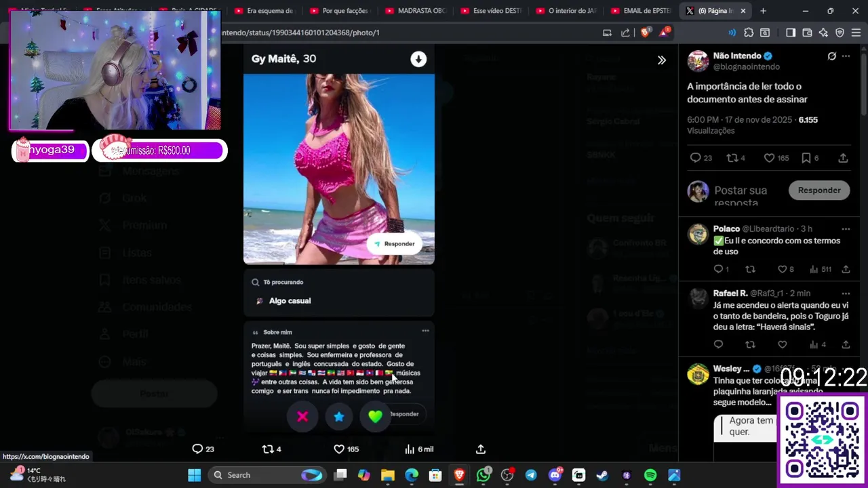This screenshot has height=488, width=868.
Task: Open Steam from the taskbar
Action: (x=602, y=475)
